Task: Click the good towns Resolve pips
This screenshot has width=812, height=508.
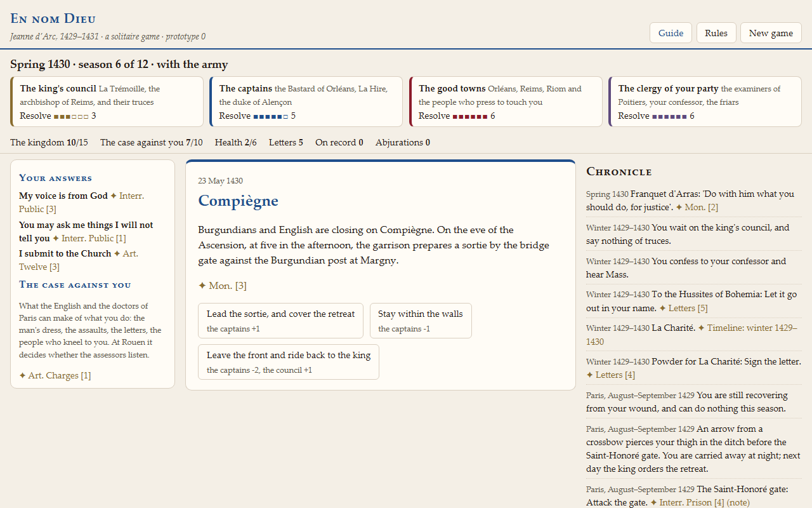Action: coord(470,116)
